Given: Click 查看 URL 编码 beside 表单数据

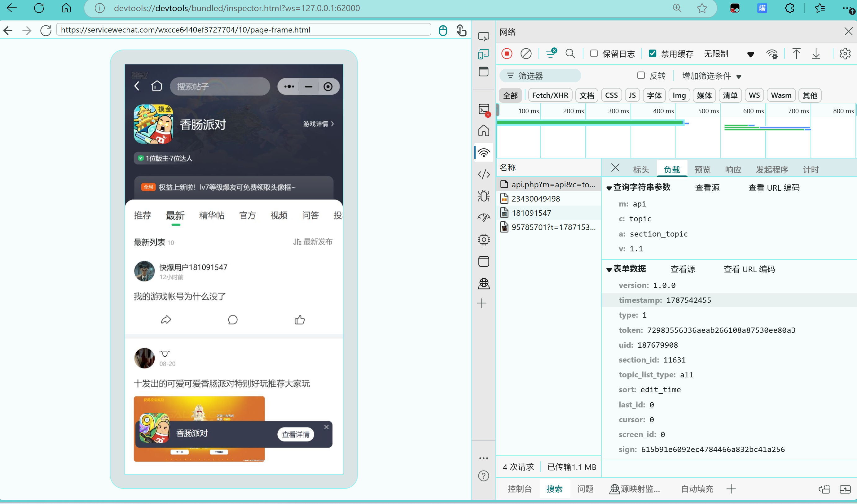Looking at the screenshot, I should [749, 269].
